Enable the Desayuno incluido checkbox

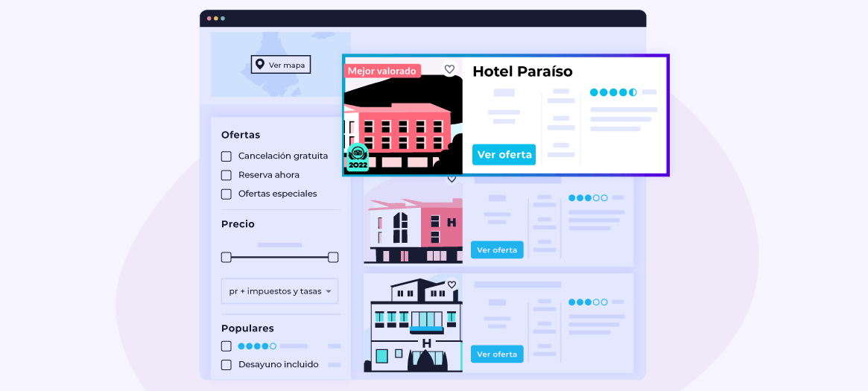point(226,365)
